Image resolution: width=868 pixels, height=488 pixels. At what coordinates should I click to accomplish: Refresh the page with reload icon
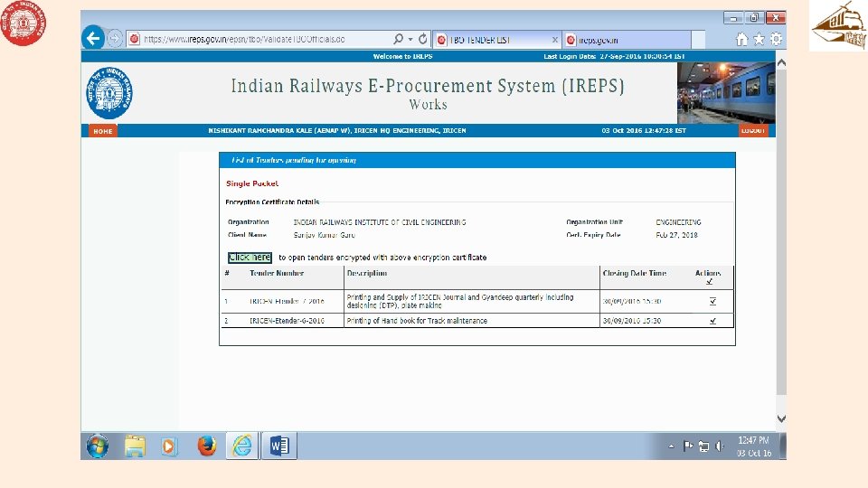coord(423,39)
